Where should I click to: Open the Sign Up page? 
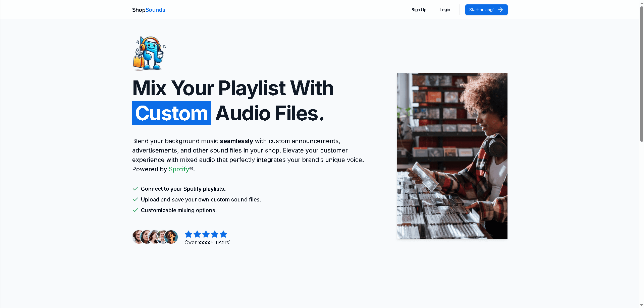pos(419,10)
